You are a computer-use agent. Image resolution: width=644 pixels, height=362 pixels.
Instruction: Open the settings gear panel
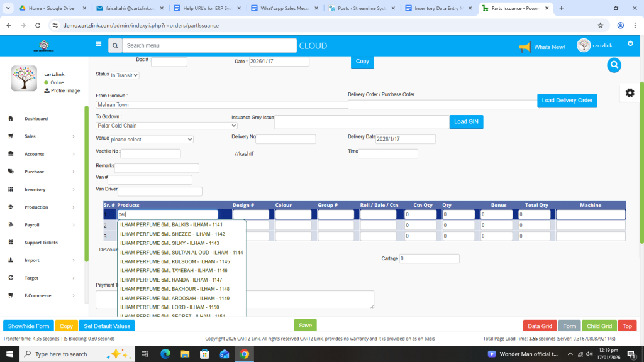630,92
